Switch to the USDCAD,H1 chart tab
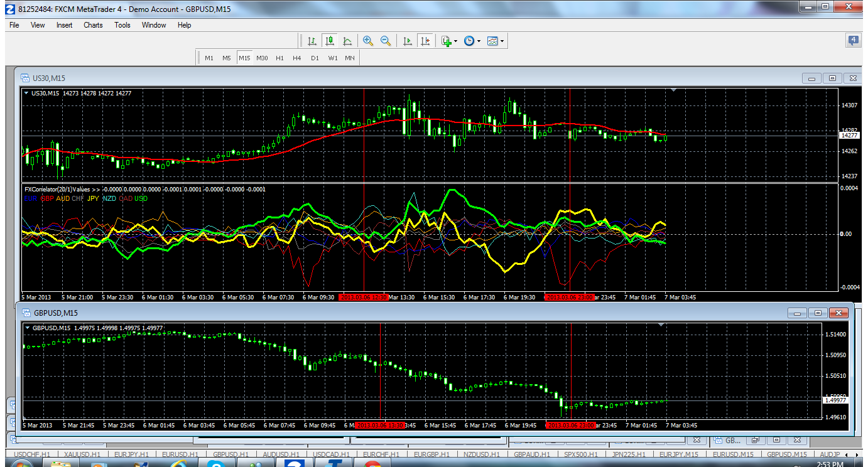 tap(331, 454)
